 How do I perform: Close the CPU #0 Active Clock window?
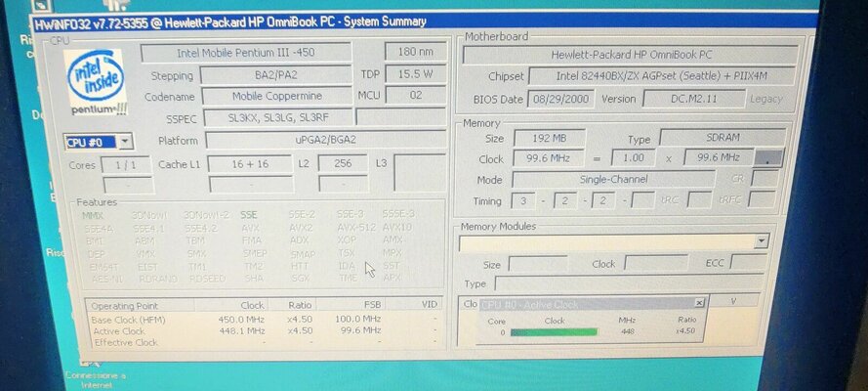tap(699, 303)
